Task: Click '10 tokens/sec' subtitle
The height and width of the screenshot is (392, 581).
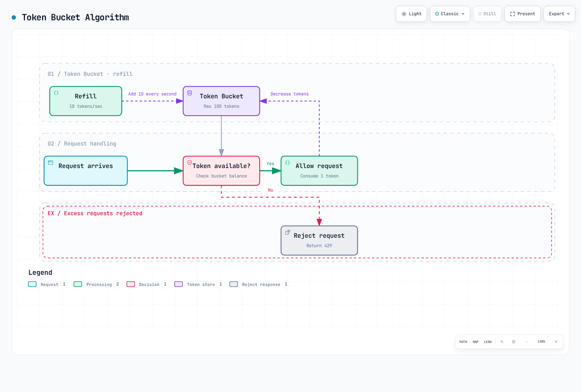Action: tap(86, 106)
